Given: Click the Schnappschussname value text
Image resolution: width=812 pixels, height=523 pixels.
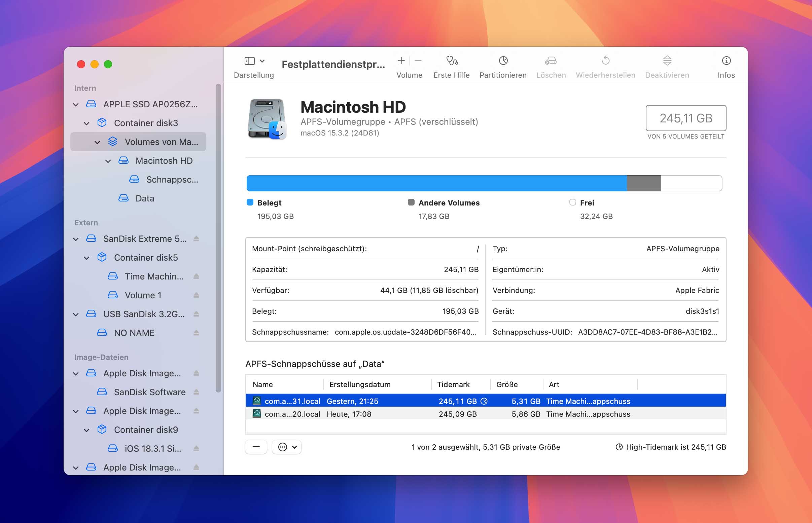Looking at the screenshot, I should [405, 332].
